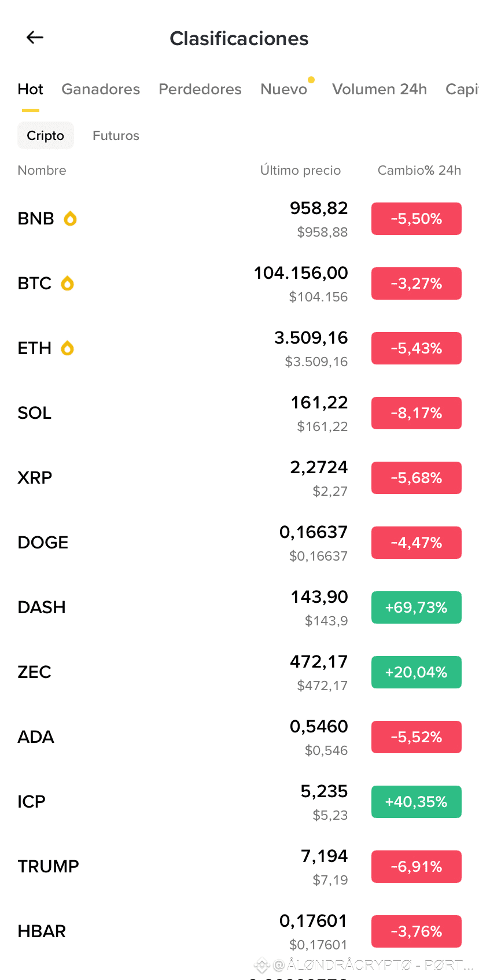This screenshot has width=479, height=980.
Task: Sort by Cambio% 24h column header
Action: (419, 170)
